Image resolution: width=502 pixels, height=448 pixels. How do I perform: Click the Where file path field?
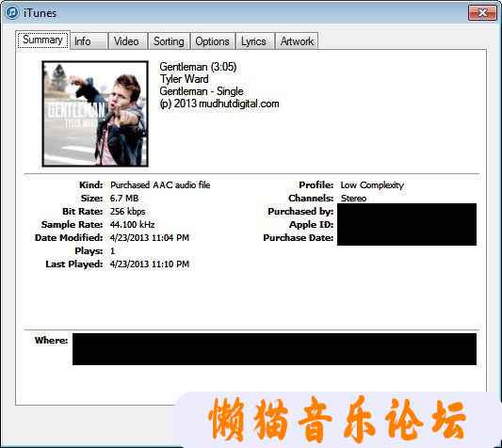coord(274,349)
